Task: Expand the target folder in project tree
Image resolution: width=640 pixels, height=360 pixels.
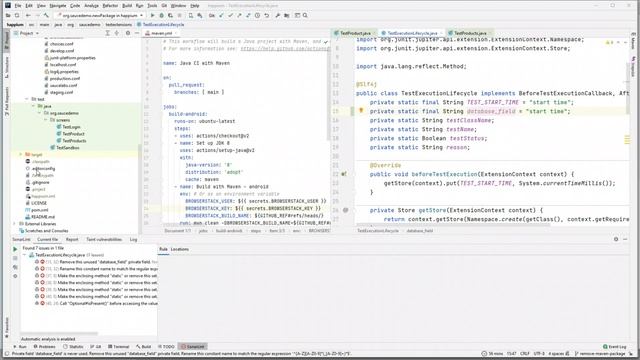Action: click(x=21, y=155)
